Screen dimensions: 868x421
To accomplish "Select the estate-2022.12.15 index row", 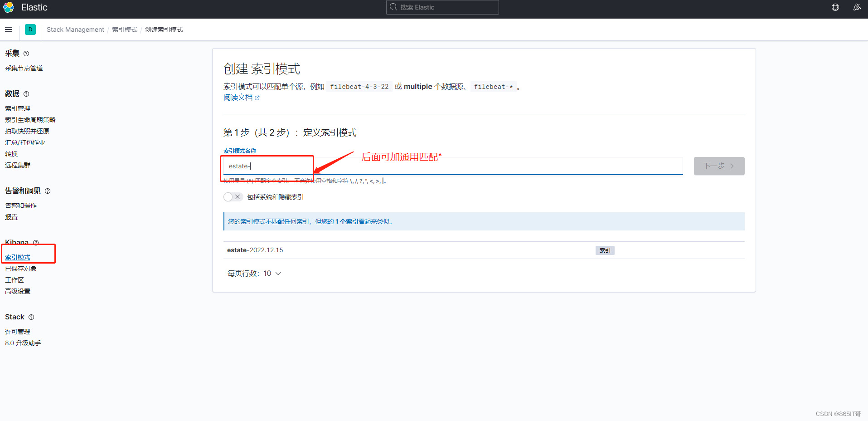I will pos(484,250).
